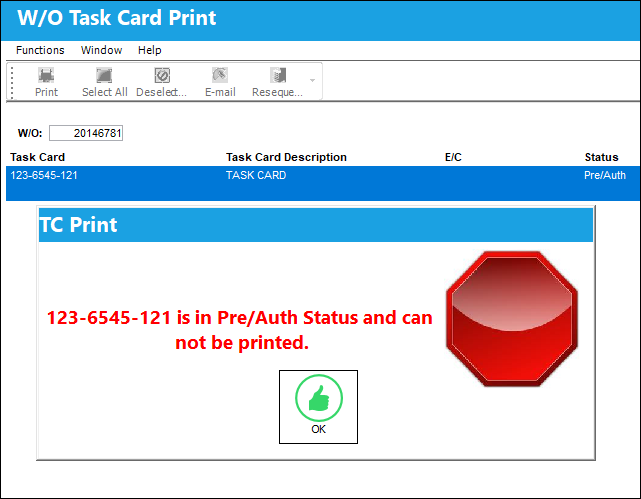Click the Deselect toolbar icon
The width and height of the screenshot is (641, 499).
(162, 76)
